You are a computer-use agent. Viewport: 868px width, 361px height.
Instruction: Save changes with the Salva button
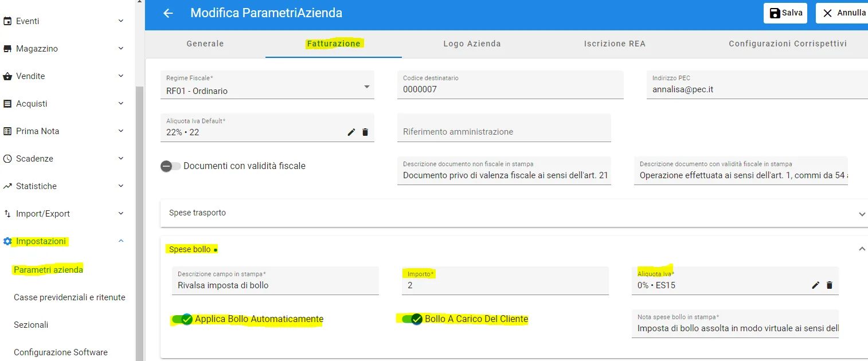click(x=785, y=13)
